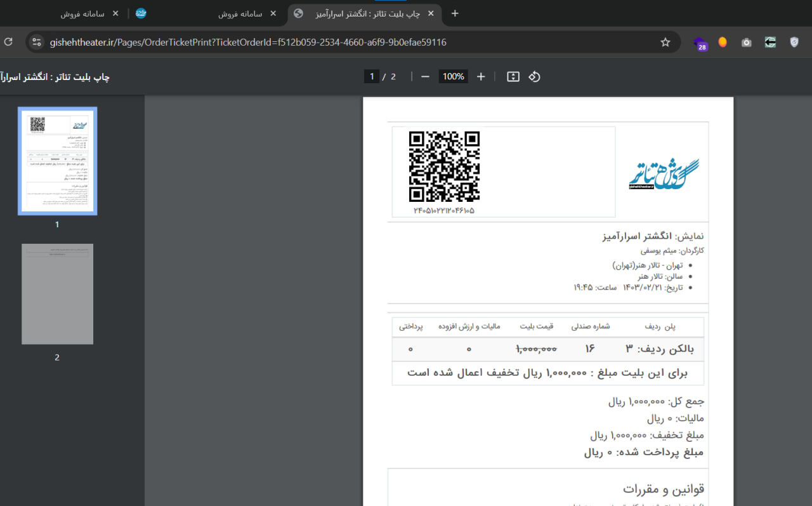Click the discount line مبلغ تخفیف
Screen dimensions: 812x506
point(647,436)
